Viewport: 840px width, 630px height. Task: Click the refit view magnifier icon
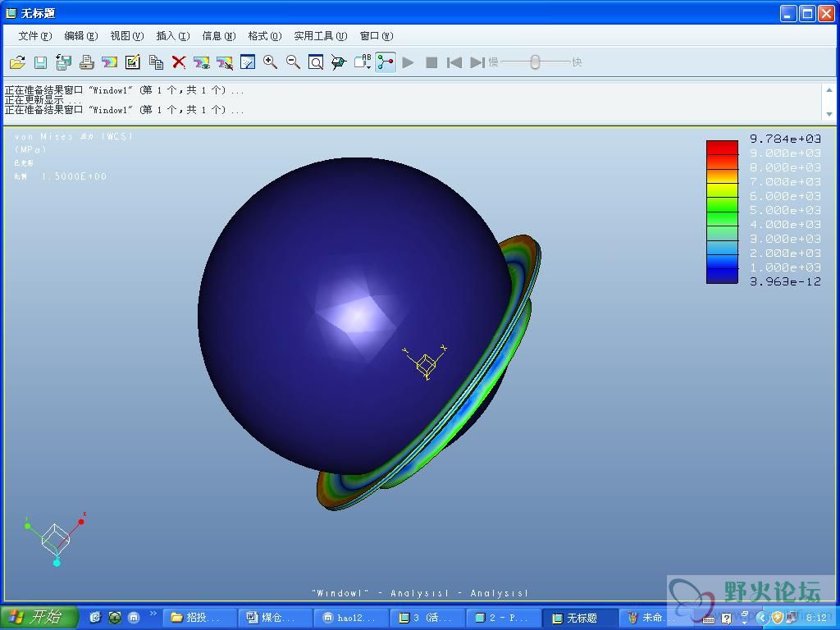[316, 62]
